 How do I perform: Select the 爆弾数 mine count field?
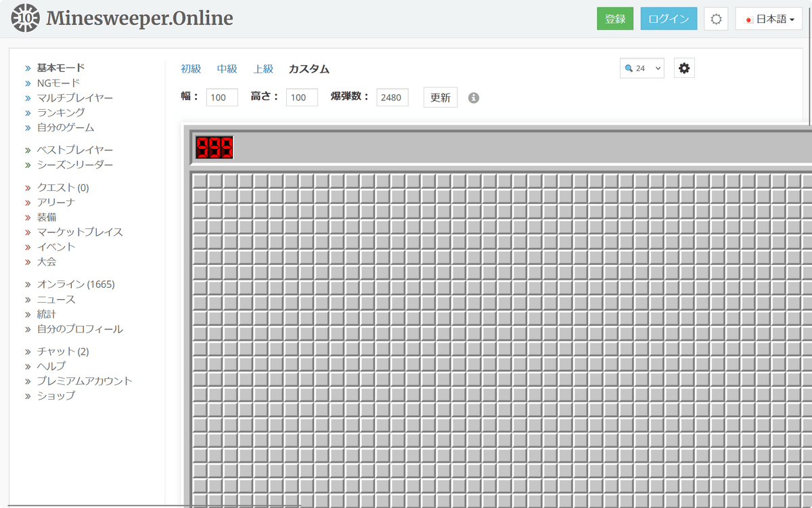coord(392,98)
